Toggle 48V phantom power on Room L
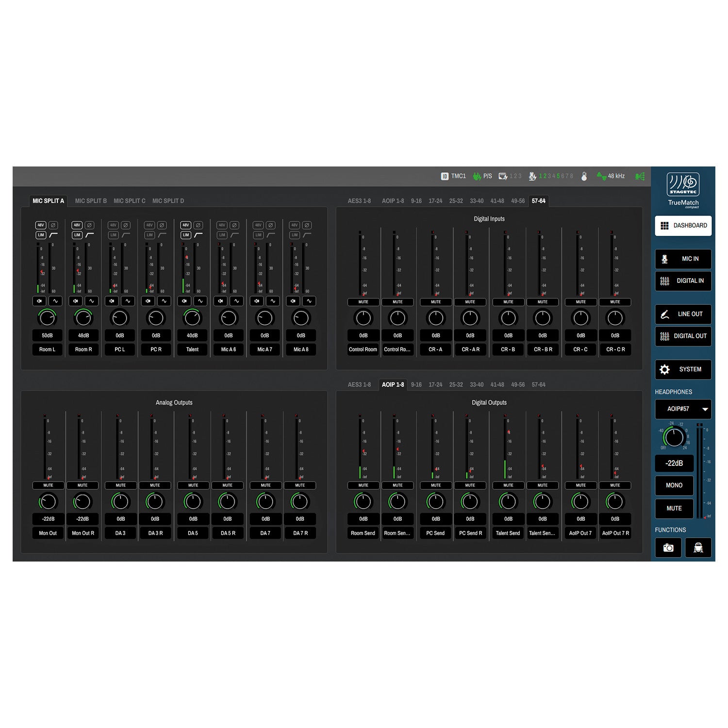 [x=41, y=225]
